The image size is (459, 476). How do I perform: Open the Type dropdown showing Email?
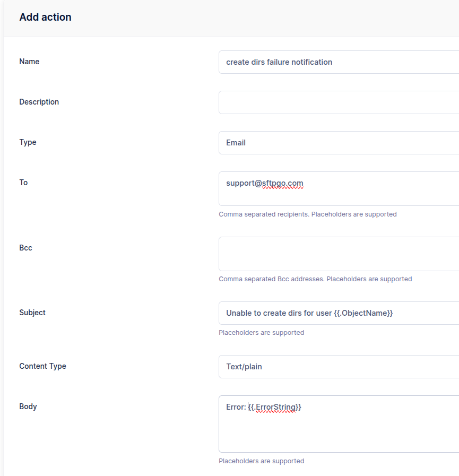pos(339,143)
